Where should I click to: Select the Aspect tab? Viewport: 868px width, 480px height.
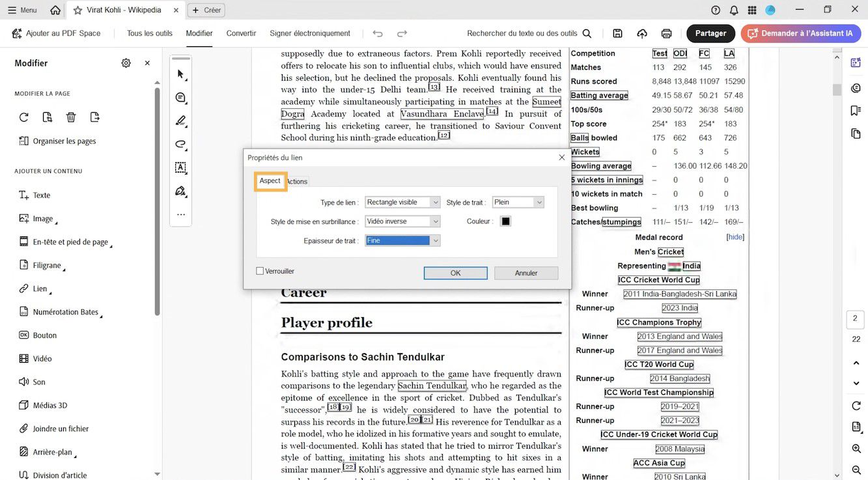point(270,181)
